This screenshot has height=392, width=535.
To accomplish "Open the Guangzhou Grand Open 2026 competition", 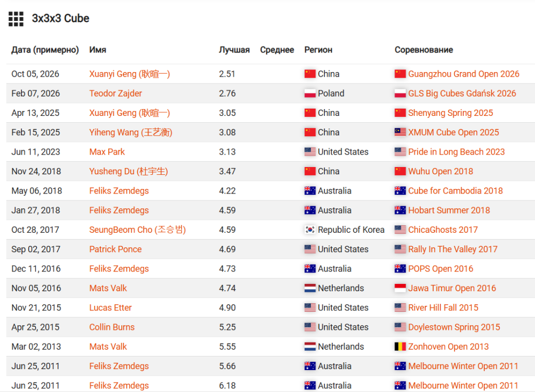I will coord(464,74).
